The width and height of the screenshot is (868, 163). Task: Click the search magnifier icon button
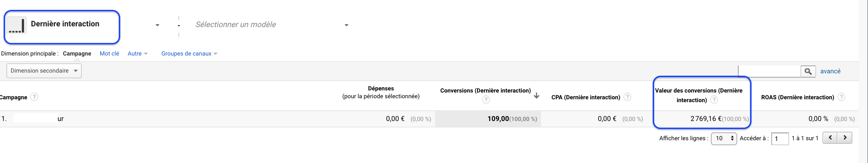(808, 71)
